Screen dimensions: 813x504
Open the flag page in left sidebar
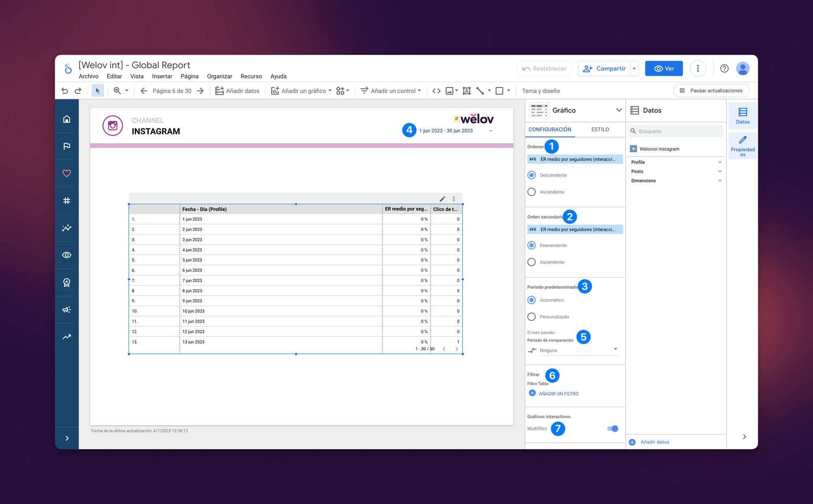[x=67, y=146]
